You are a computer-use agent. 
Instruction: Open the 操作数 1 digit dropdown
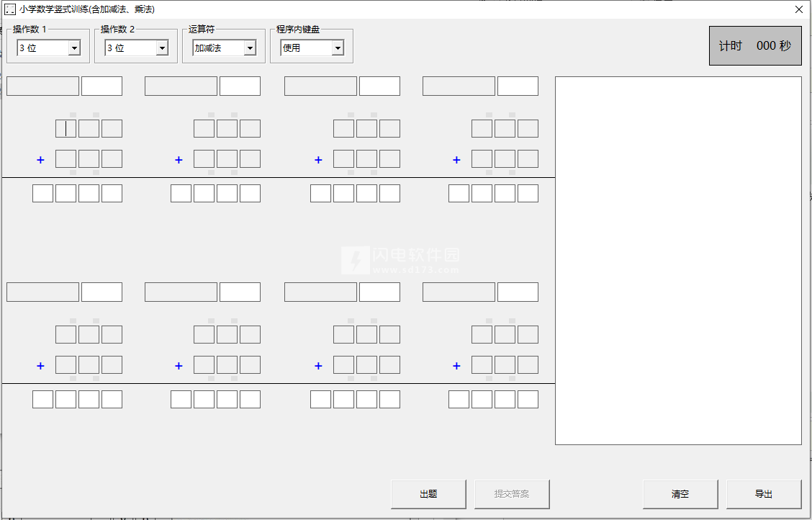click(x=73, y=48)
